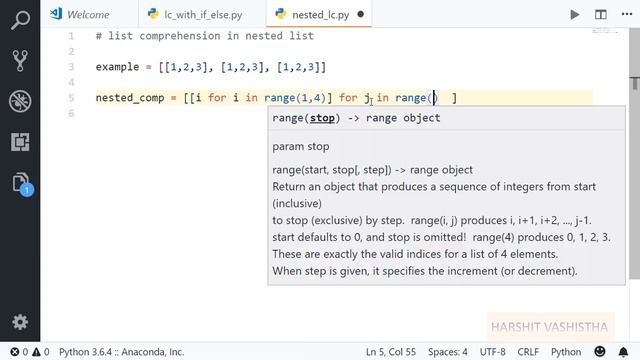This screenshot has width=640, height=360.
Task: Change end of line sequence CRLF
Action: (x=528, y=352)
